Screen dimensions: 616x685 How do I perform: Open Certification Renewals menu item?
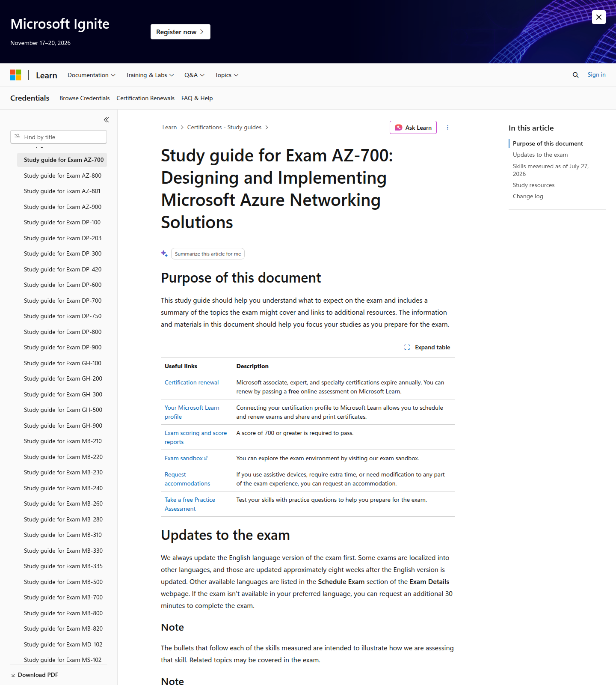[x=145, y=98]
